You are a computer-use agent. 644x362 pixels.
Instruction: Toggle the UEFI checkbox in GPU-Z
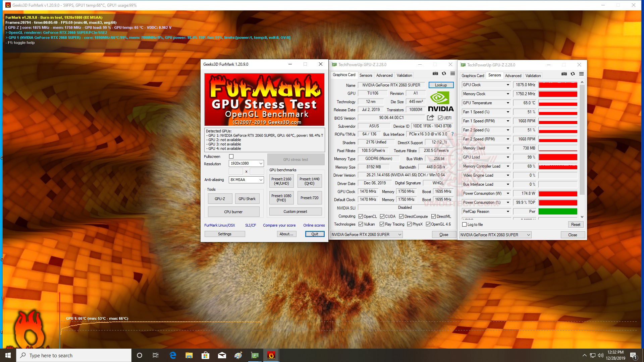(x=440, y=118)
